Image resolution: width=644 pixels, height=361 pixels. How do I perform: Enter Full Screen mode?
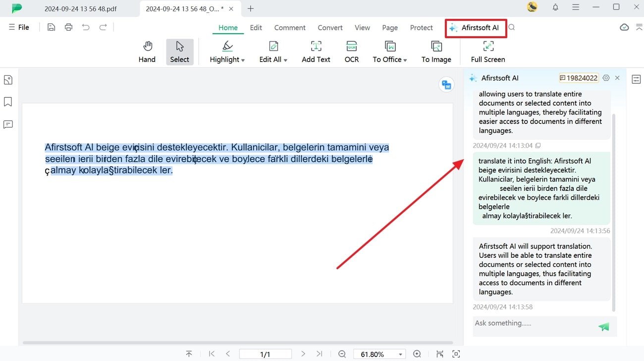pos(488,52)
